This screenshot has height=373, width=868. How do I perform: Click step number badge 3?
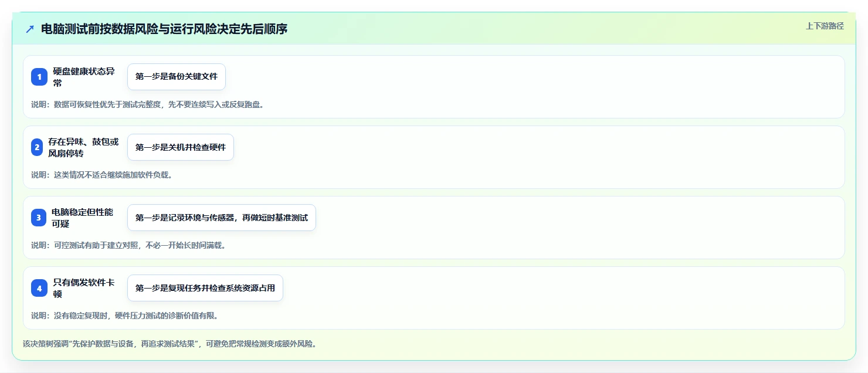pos(39,218)
